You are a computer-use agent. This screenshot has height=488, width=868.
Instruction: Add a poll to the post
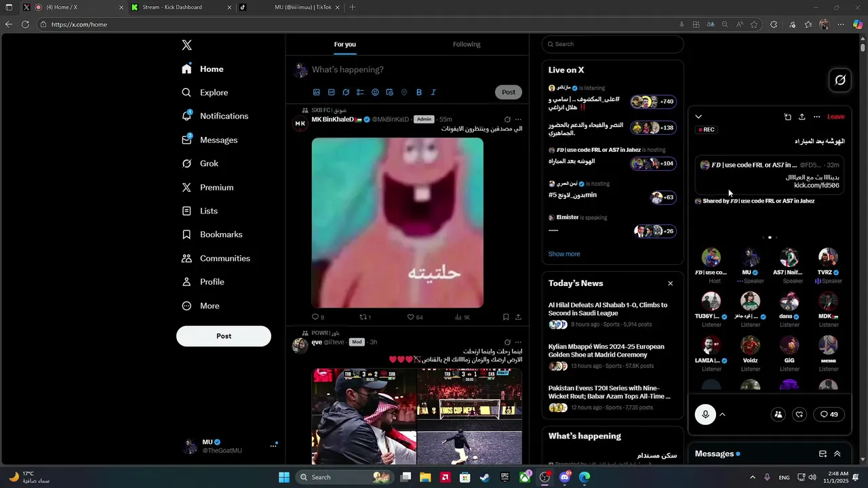coord(360,92)
